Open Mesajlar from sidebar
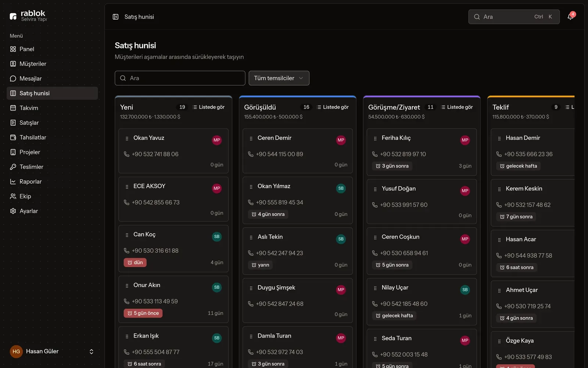588x368 pixels. [52, 78]
